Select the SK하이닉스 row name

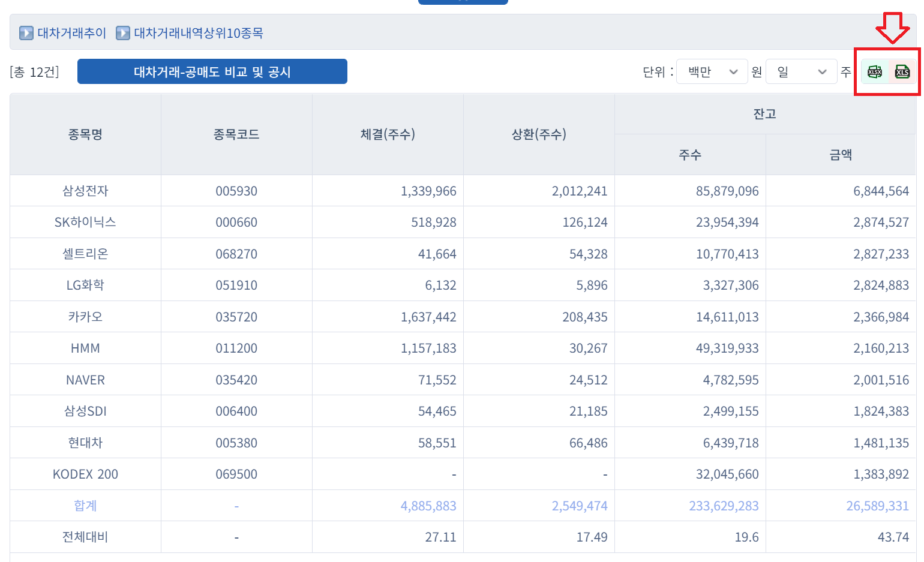click(x=85, y=223)
